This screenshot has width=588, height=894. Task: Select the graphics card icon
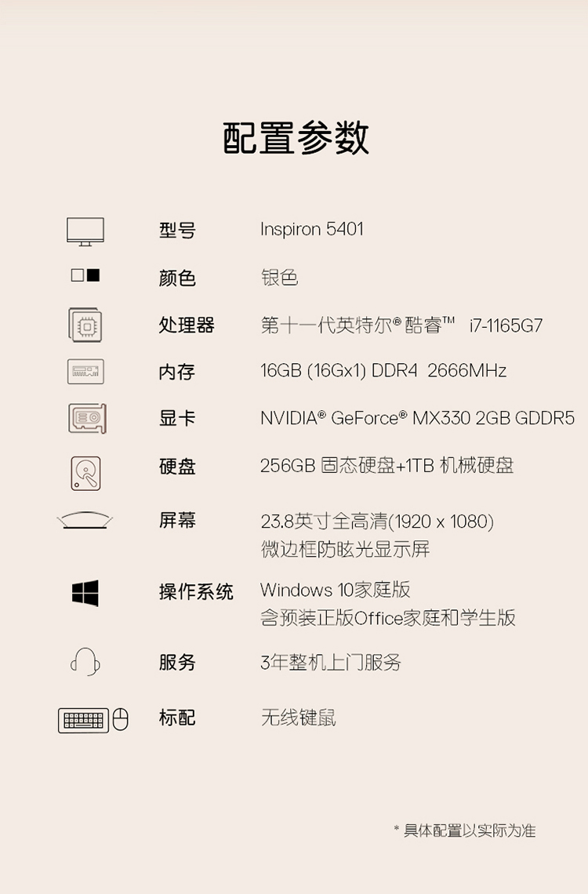coord(86,418)
